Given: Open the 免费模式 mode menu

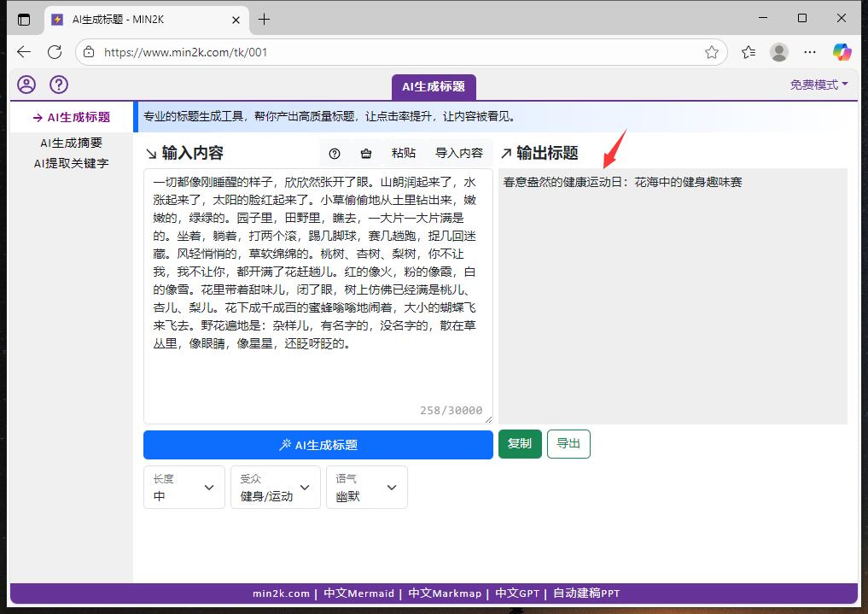Looking at the screenshot, I should 818,85.
